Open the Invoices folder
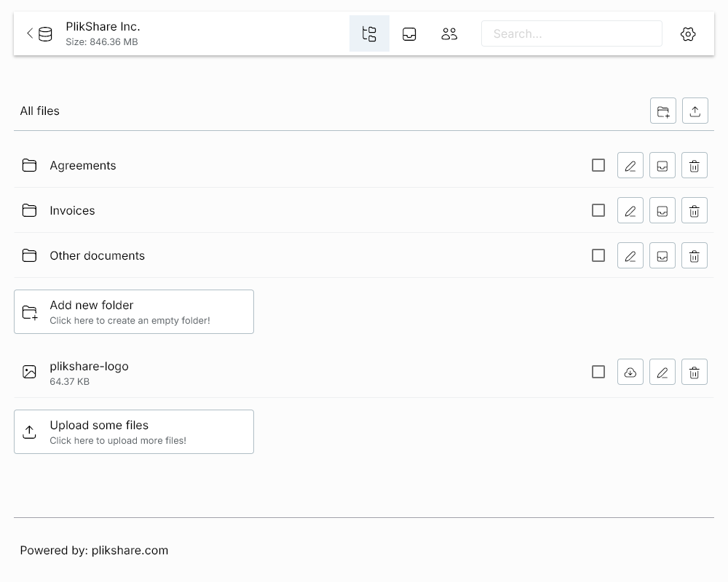The image size is (728, 582). tap(72, 211)
